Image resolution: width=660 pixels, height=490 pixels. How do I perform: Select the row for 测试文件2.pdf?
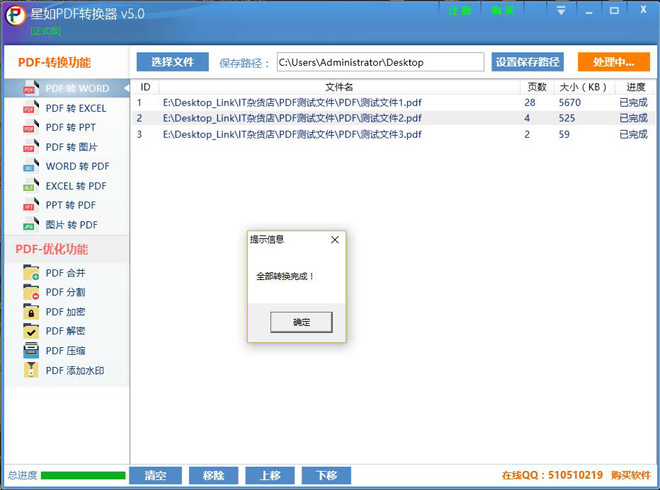394,118
